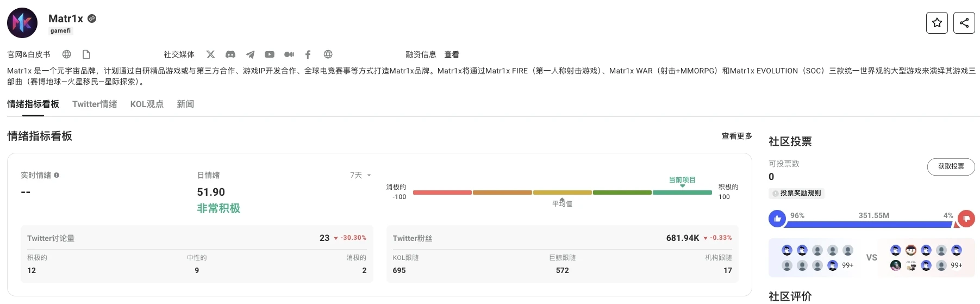
Task: Click the teal segment of sentiment bar
Action: (x=682, y=193)
